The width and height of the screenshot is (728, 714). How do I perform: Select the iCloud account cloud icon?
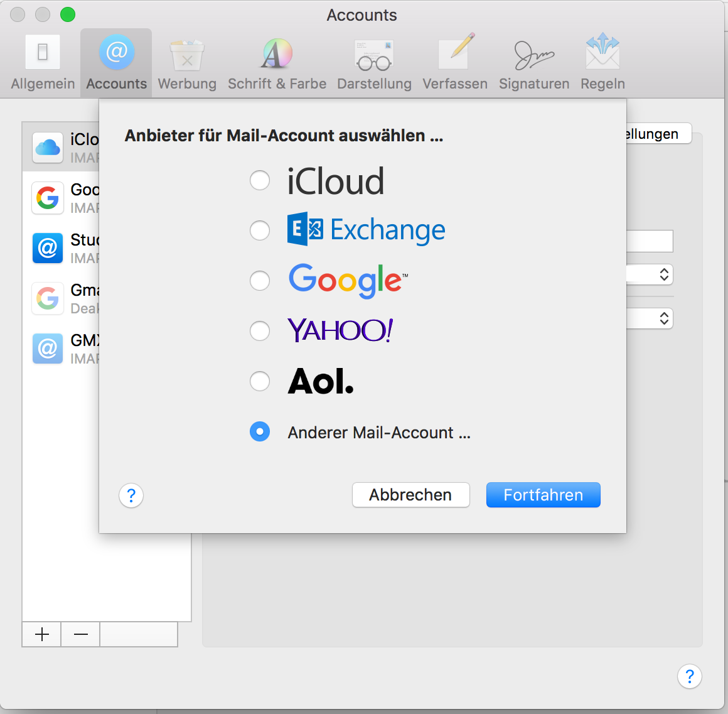[x=48, y=148]
